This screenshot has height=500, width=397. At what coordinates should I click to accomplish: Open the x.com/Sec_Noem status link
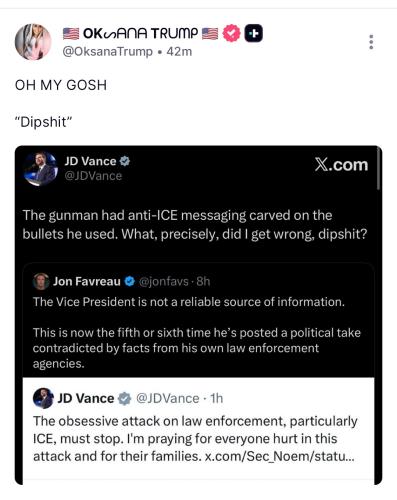(x=279, y=456)
